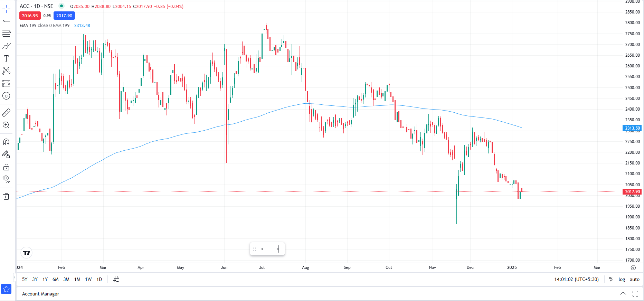This screenshot has width=644, height=301.
Task: Select the Trend Line drawing tool
Action: pyautogui.click(x=6, y=21)
